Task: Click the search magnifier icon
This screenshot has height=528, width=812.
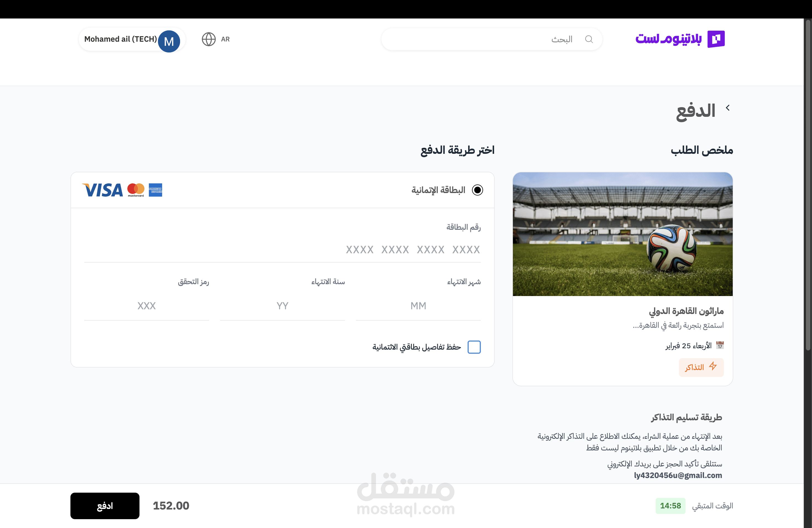Action: pos(589,39)
